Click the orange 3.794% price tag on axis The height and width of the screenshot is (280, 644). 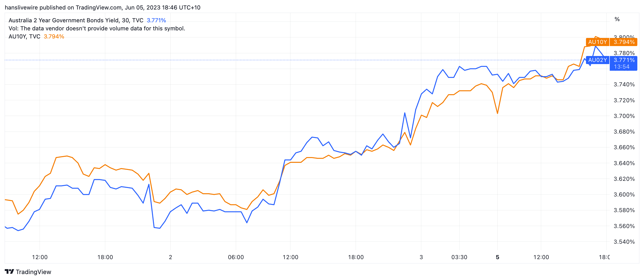pyautogui.click(x=624, y=42)
